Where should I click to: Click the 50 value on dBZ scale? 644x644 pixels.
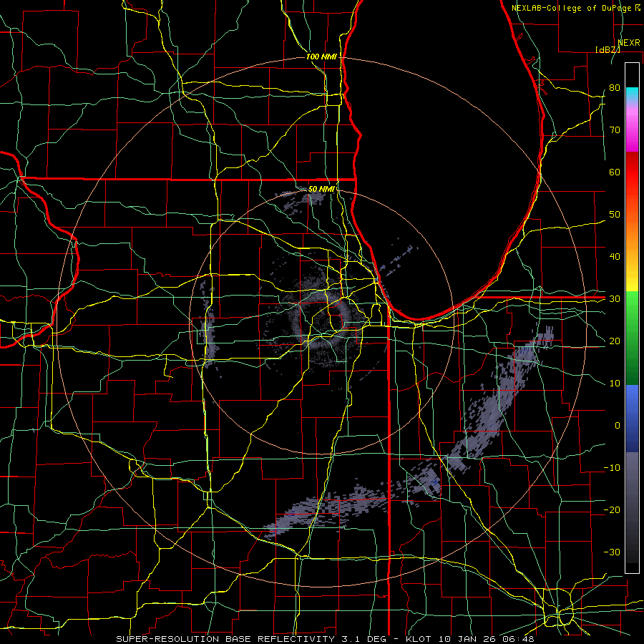click(x=615, y=215)
